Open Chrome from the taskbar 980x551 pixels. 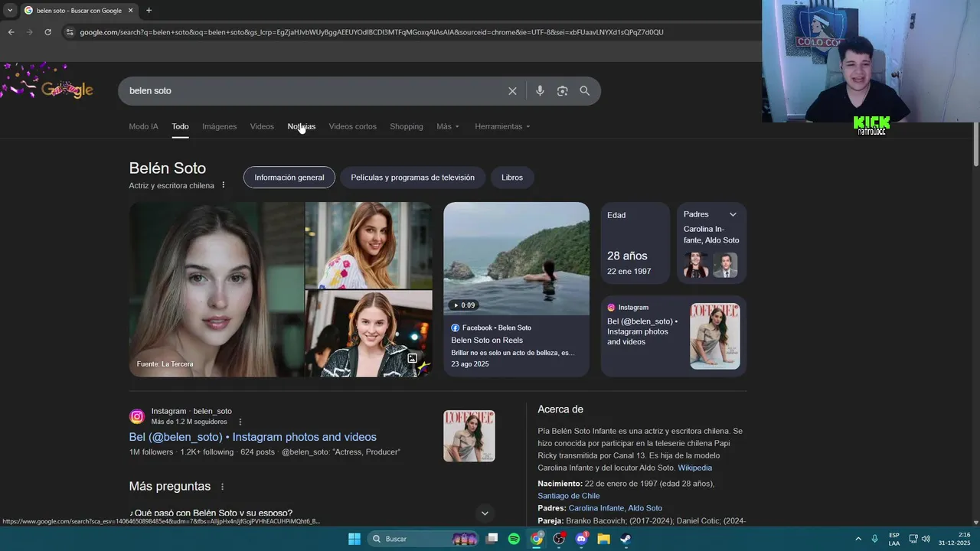pos(537,539)
